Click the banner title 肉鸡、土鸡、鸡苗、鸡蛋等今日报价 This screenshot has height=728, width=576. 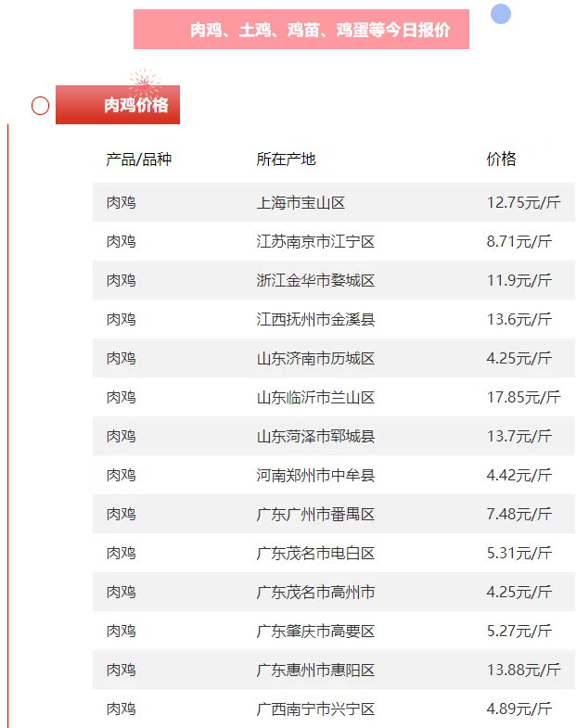pos(320,30)
